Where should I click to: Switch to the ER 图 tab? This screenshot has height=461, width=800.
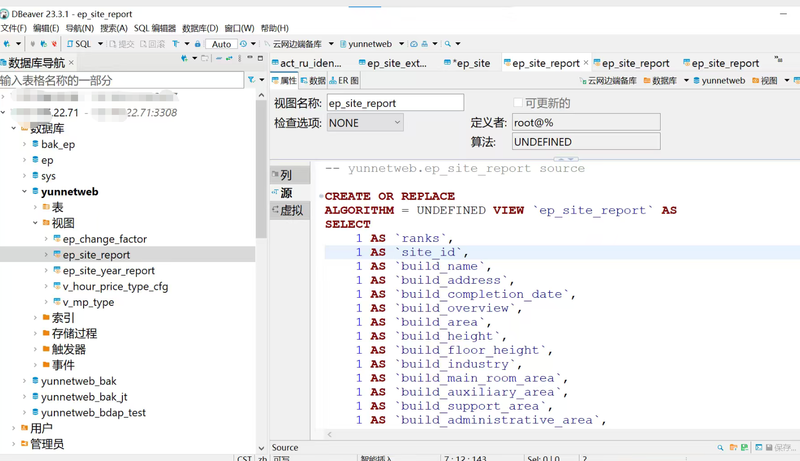tap(345, 81)
